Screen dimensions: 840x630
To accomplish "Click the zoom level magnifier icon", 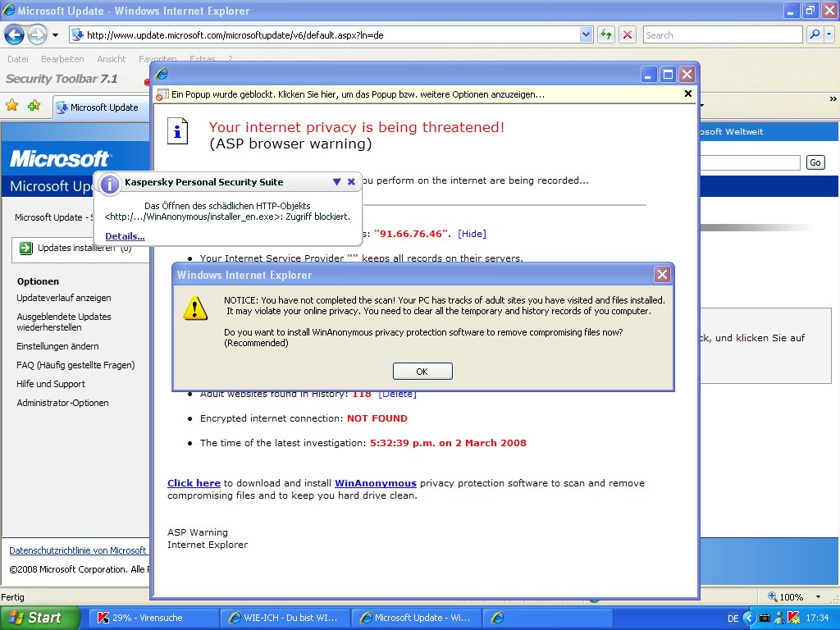I will (773, 596).
